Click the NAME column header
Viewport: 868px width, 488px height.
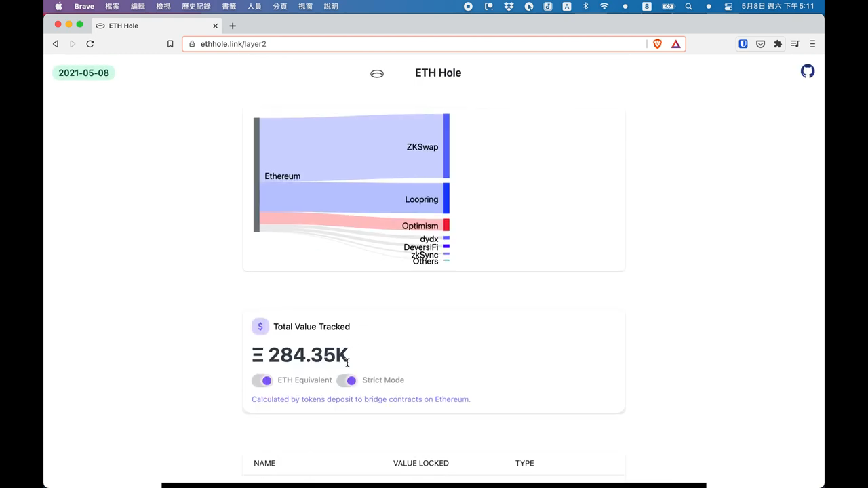[264, 463]
